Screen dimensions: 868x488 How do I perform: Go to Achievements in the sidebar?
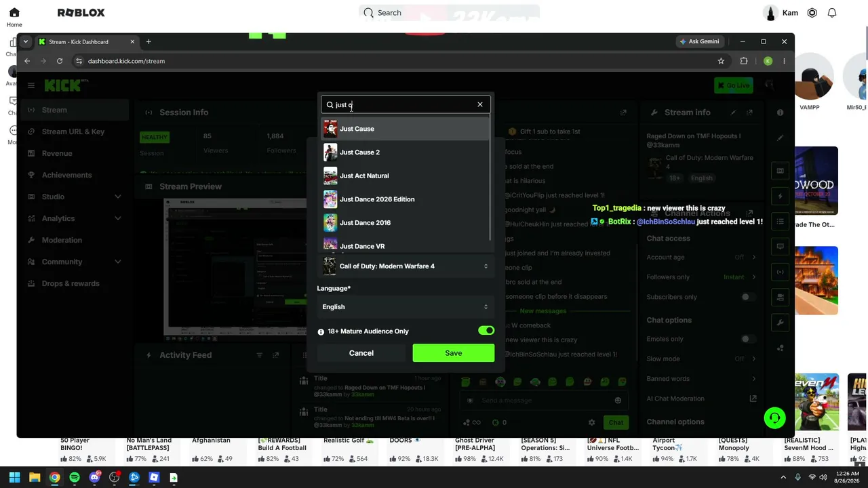[75, 175]
